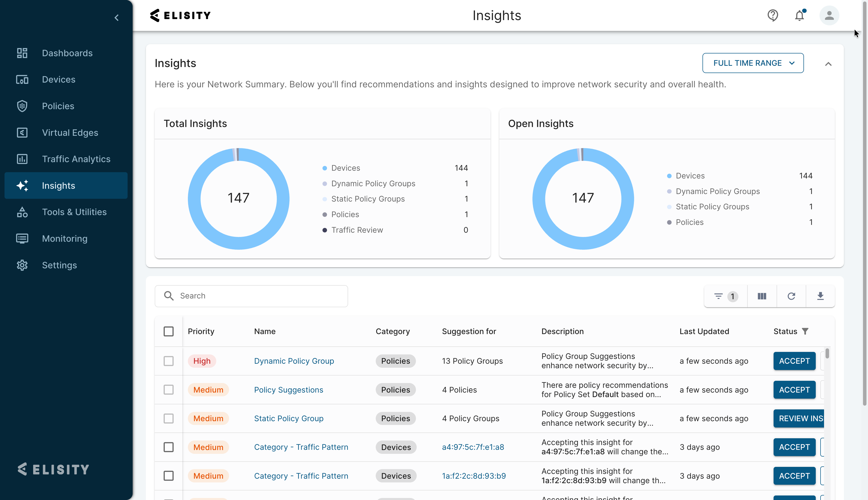The height and width of the screenshot is (500, 868).
Task: Open the Full Time Range dropdown
Action: tap(753, 63)
